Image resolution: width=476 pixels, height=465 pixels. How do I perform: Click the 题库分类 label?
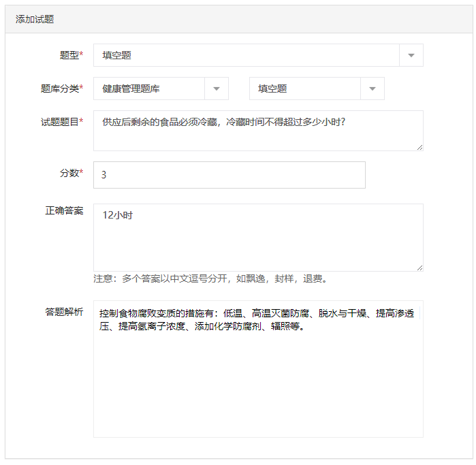pos(61,89)
